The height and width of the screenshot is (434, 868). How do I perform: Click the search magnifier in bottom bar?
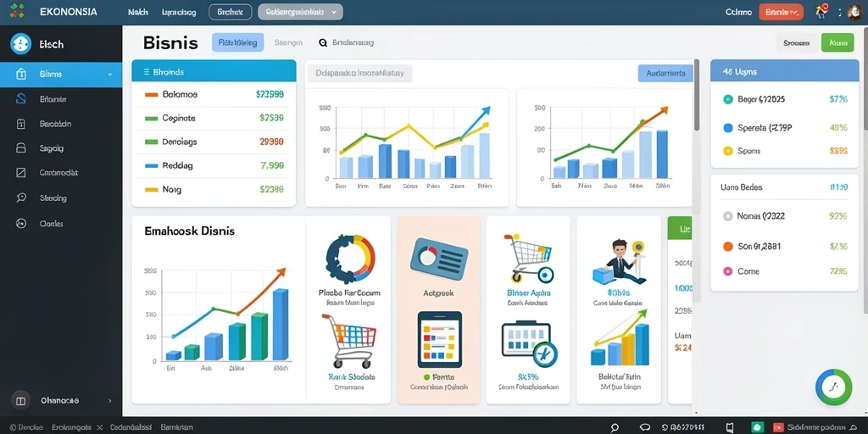click(x=615, y=427)
